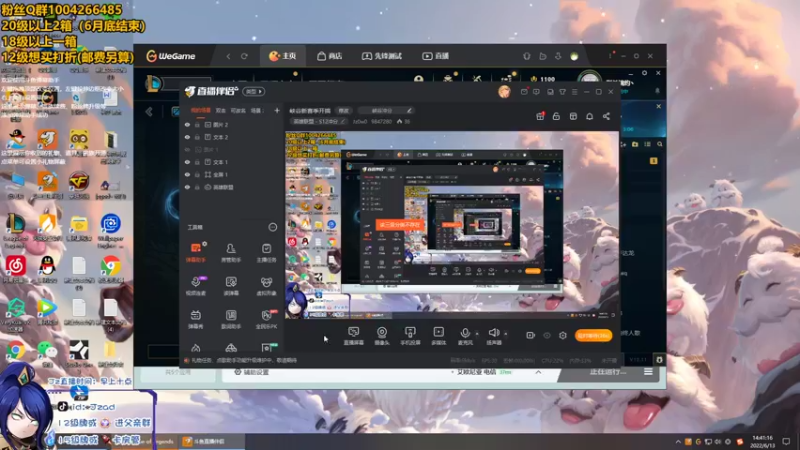Click the gift box icon with red badge
The width and height of the screenshot is (800, 450).
click(540, 116)
